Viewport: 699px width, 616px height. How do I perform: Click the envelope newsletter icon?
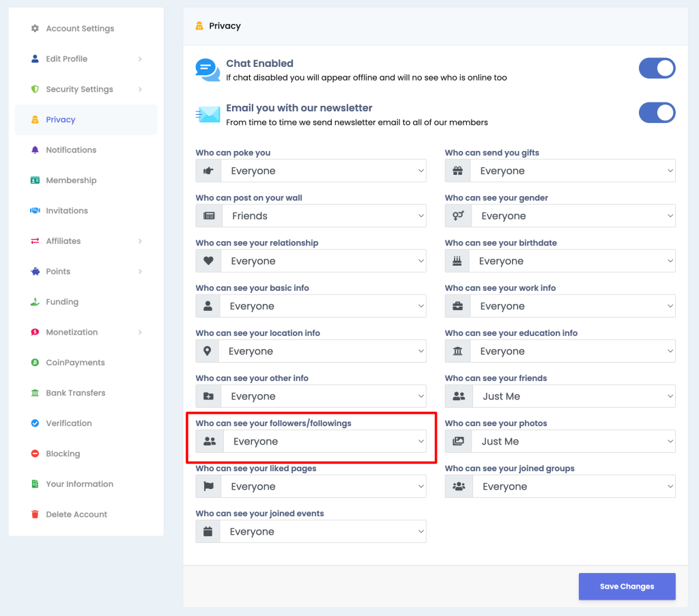point(208,115)
